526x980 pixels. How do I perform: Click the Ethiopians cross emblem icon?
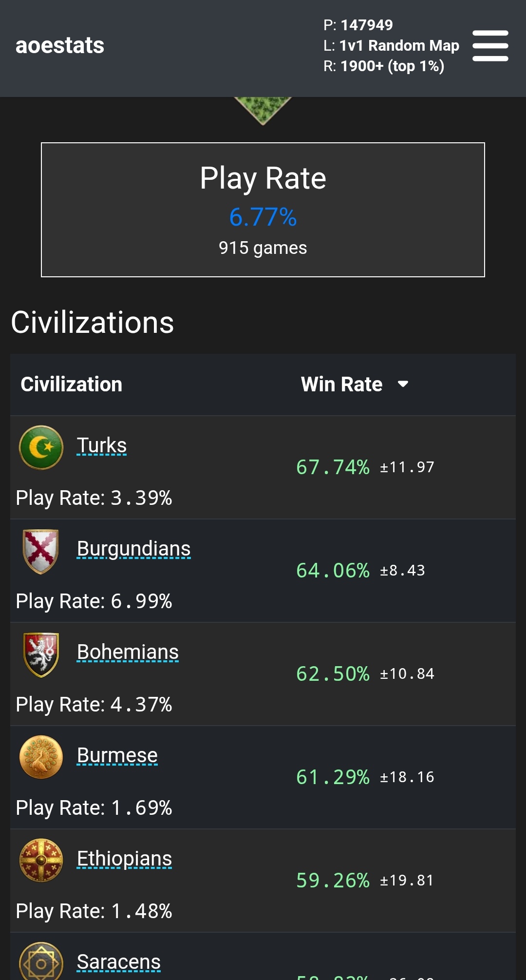coord(41,861)
